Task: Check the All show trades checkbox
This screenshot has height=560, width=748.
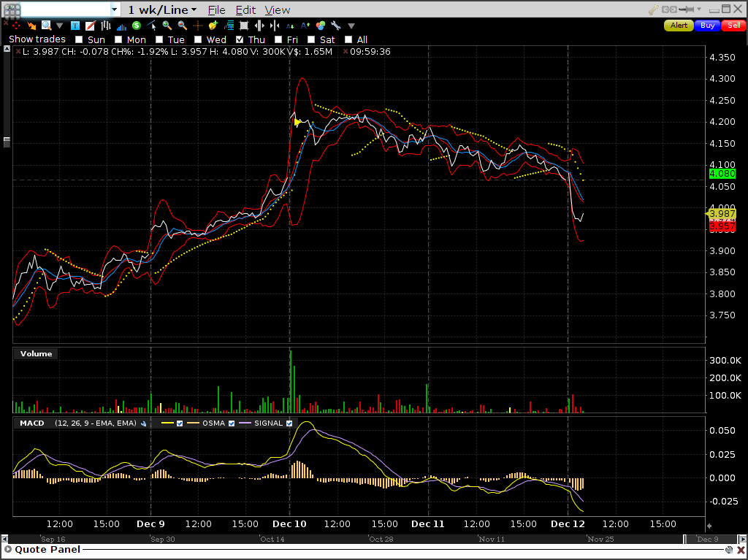Action: point(348,39)
